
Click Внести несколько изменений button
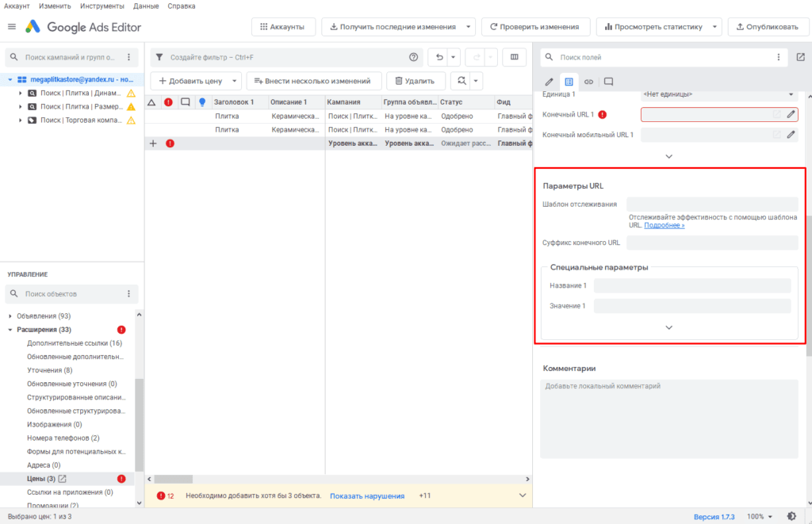(x=314, y=81)
